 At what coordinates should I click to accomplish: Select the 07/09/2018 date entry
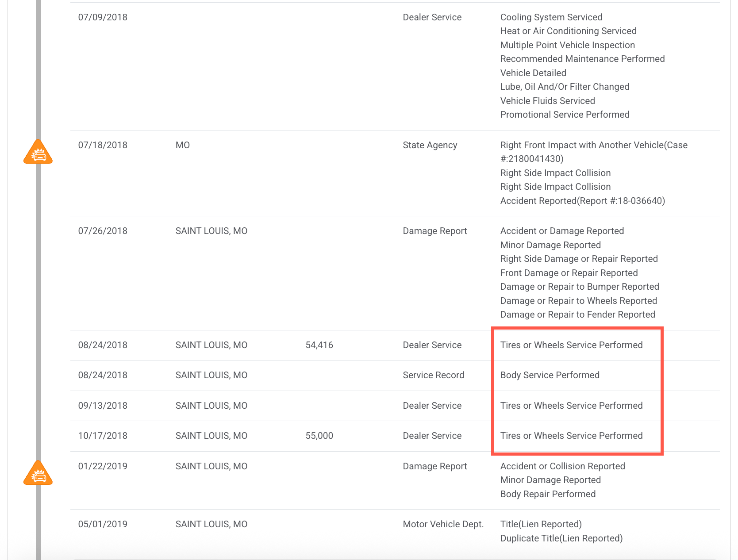click(x=103, y=17)
